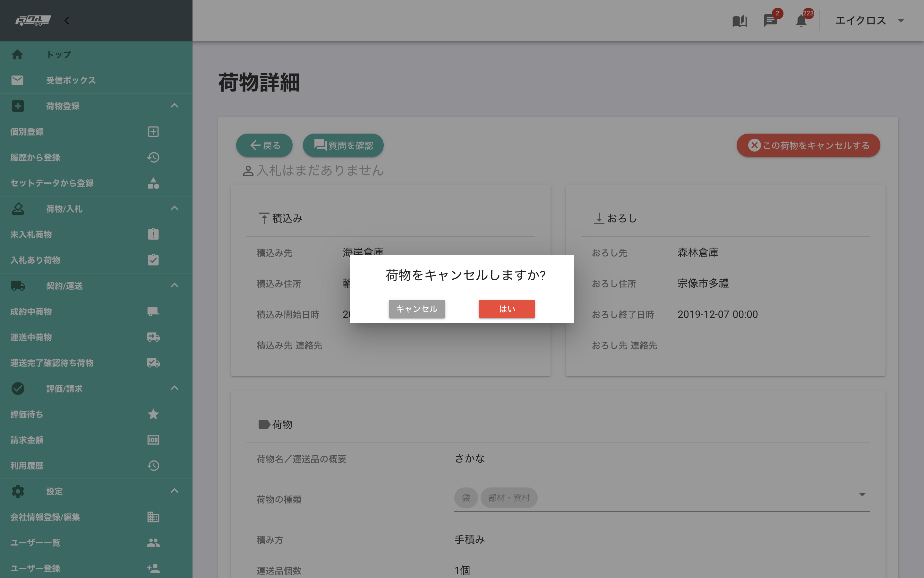This screenshot has height=578, width=924.
Task: Open the chat messages icon with badge 2
Action: [x=771, y=21]
